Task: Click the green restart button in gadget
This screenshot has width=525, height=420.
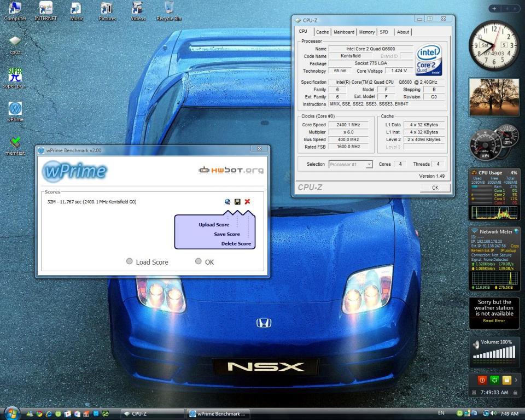Action: point(494,380)
